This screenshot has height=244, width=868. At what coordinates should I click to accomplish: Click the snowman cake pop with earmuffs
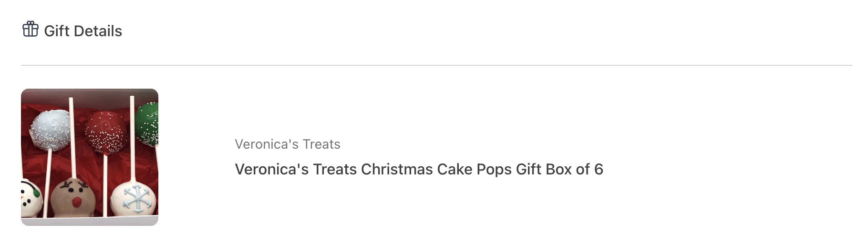pos(31,198)
